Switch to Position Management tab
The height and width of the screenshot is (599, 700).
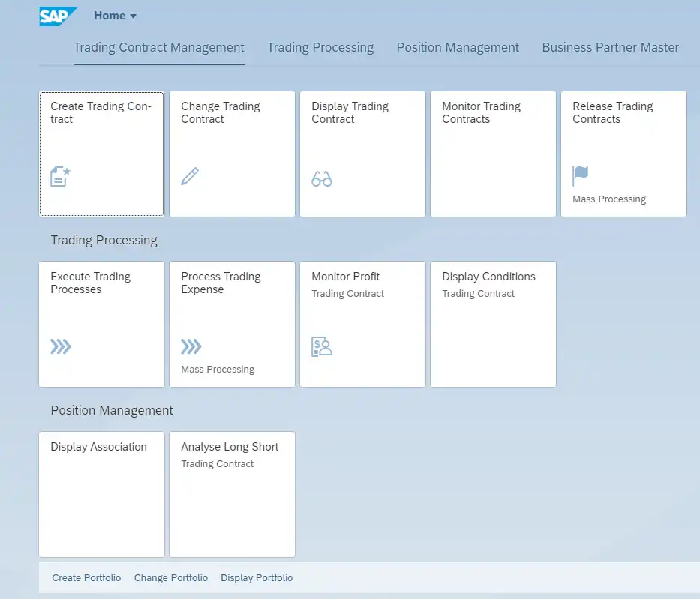click(x=458, y=48)
